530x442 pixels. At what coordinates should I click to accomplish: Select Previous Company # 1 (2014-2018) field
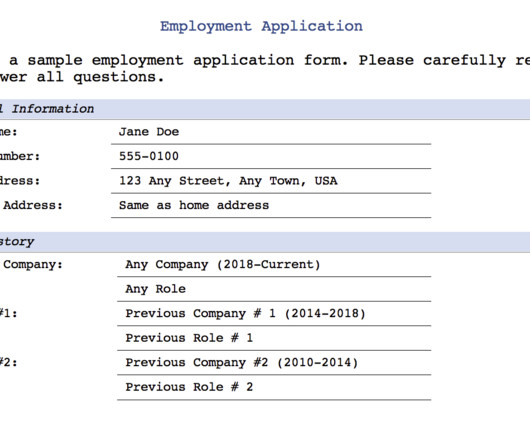[x=274, y=314]
